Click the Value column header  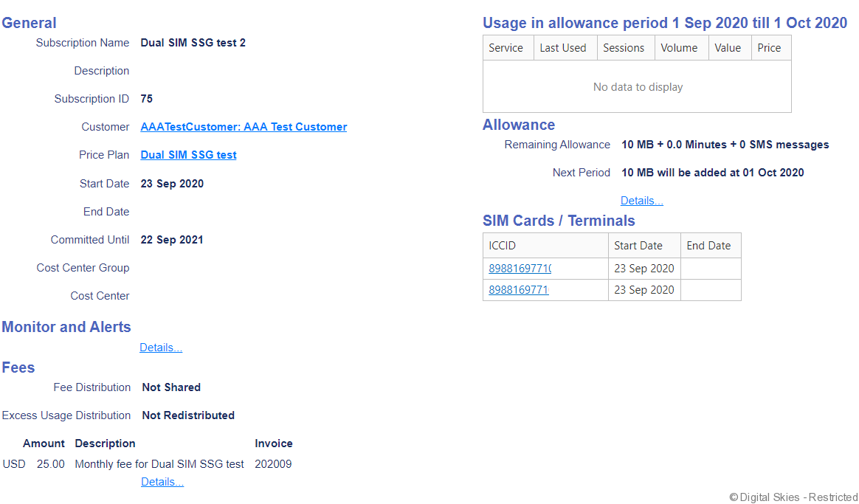click(728, 48)
